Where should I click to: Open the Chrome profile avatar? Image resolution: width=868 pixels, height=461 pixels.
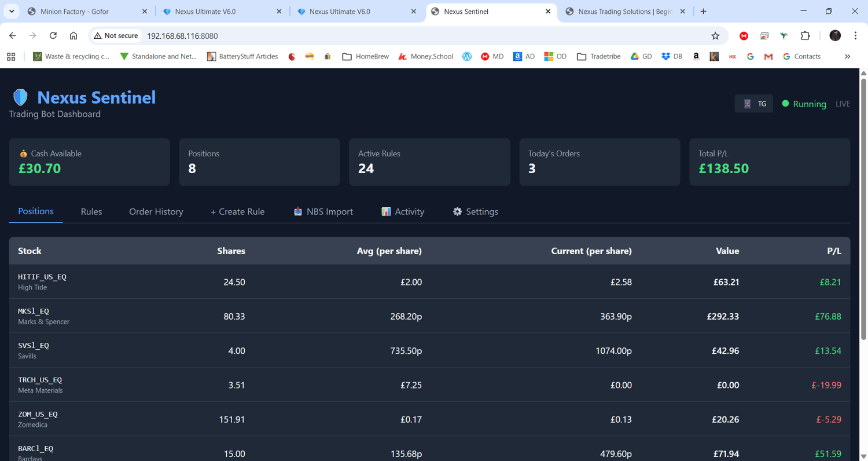pos(835,36)
